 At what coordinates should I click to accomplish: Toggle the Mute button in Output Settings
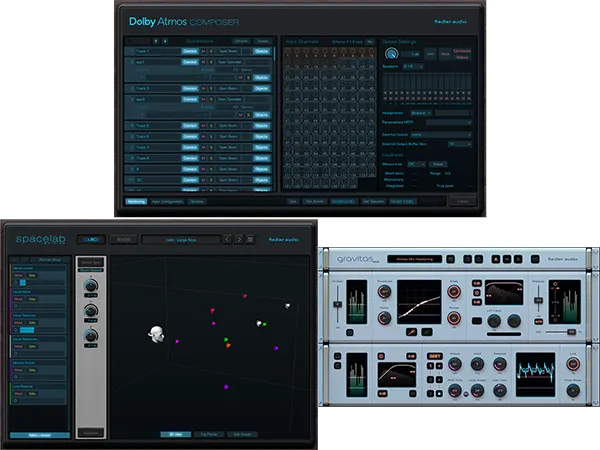(445, 54)
